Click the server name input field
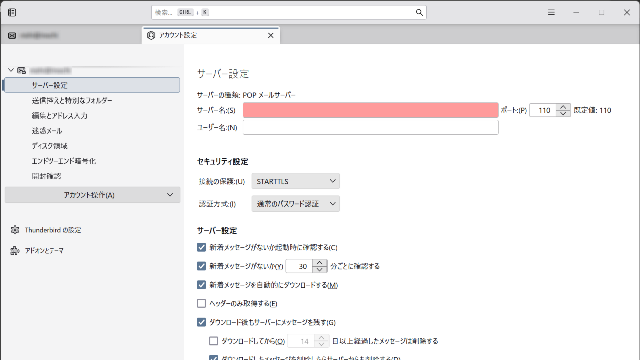 click(x=371, y=110)
